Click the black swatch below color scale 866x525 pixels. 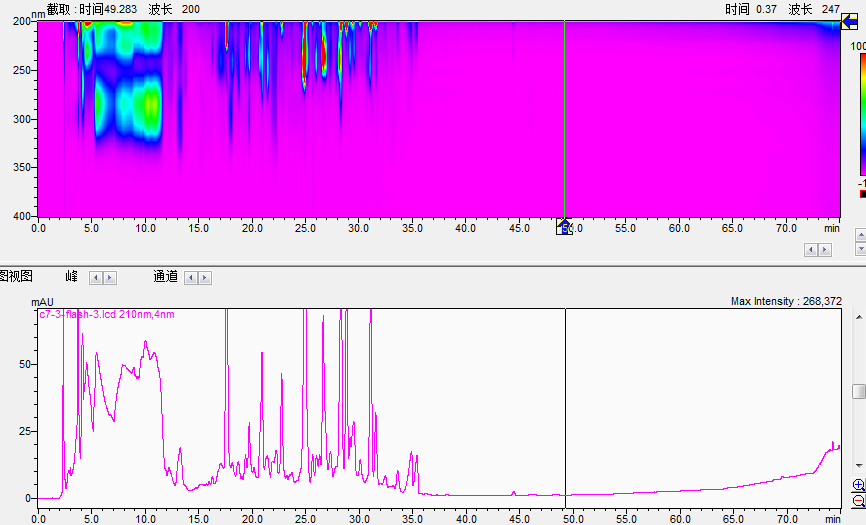(x=862, y=193)
